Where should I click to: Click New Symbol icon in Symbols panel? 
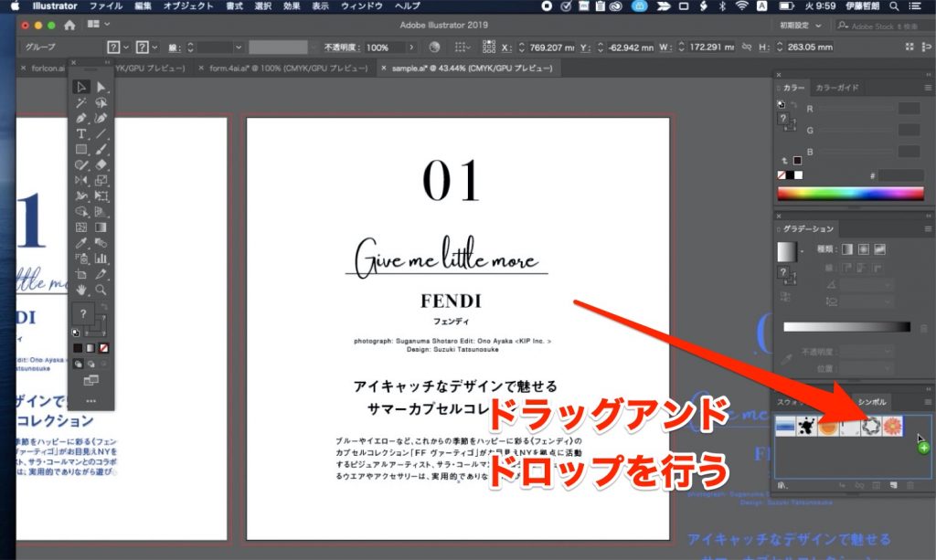coord(893,485)
